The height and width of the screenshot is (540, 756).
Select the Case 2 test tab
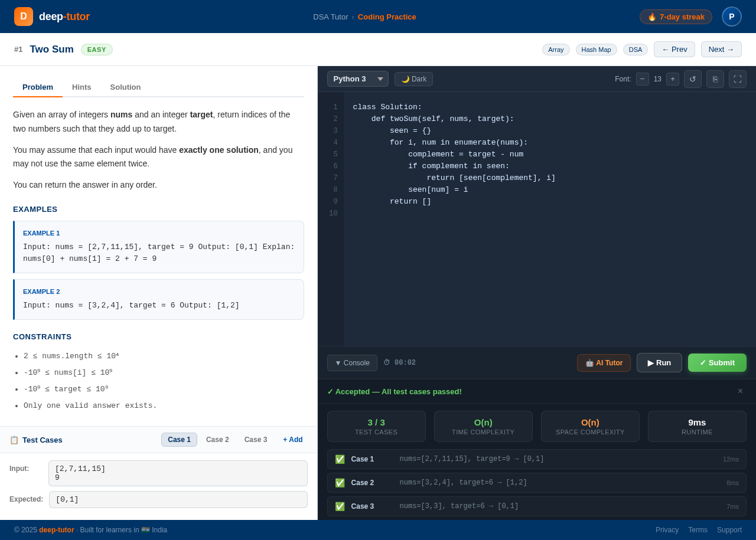217,440
